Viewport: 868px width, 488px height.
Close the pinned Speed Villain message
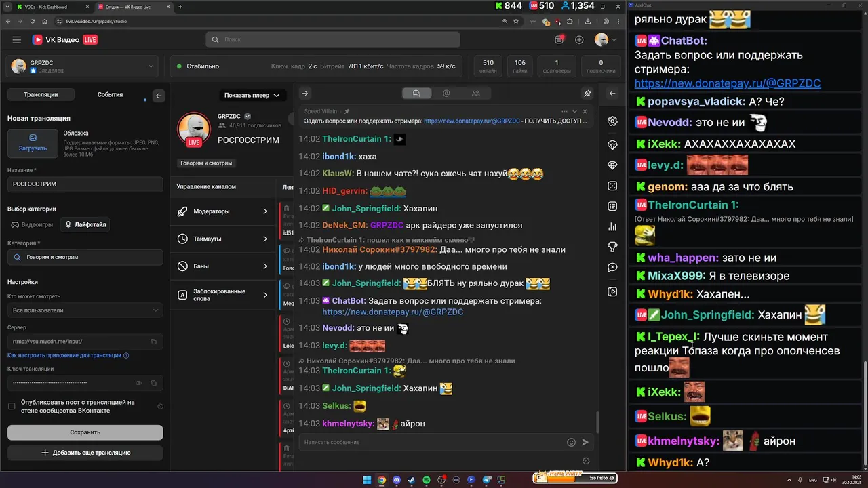click(x=585, y=111)
